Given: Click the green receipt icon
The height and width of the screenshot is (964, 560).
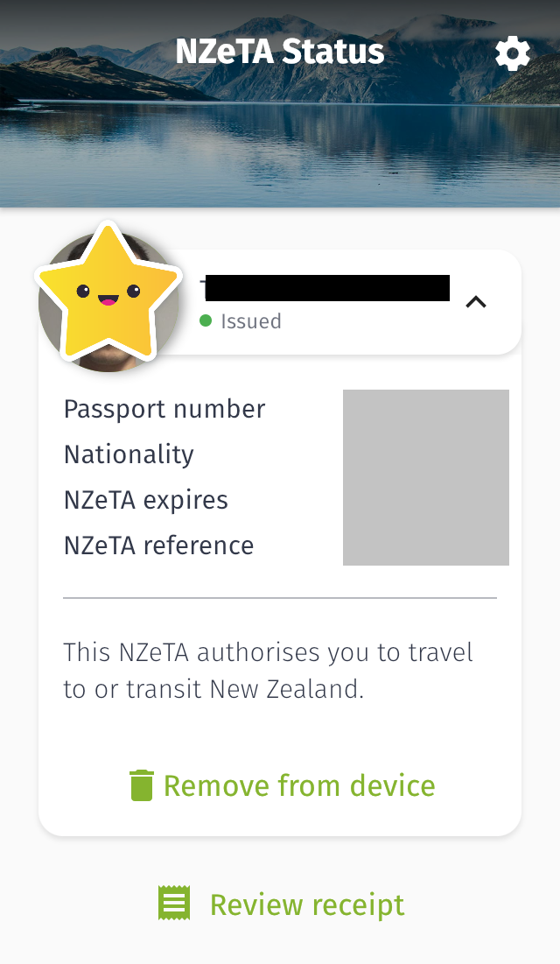Looking at the screenshot, I should (x=174, y=903).
